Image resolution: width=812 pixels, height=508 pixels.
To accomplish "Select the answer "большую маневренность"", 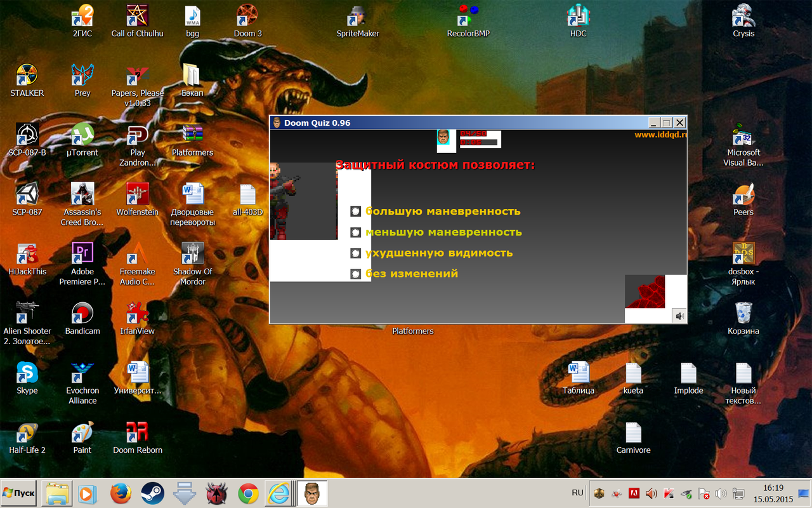I will (x=355, y=211).
